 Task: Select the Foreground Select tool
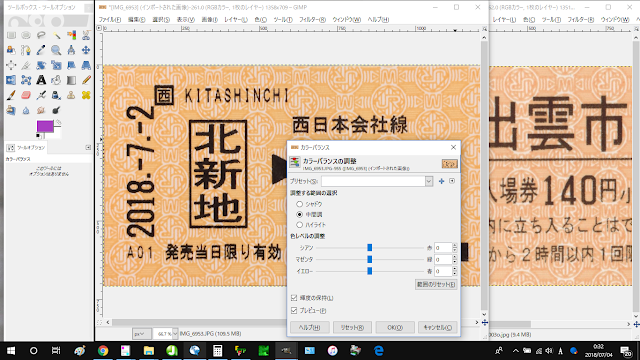[x=11, y=50]
